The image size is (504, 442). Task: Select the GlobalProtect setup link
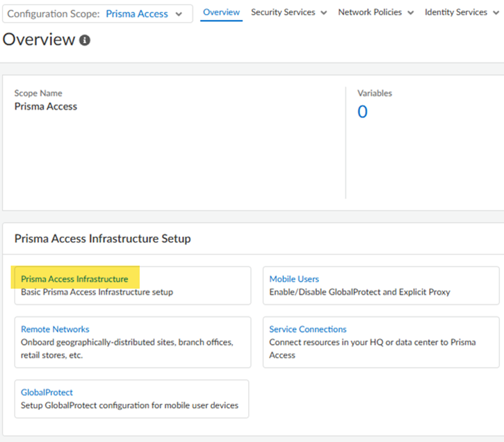[x=47, y=393]
